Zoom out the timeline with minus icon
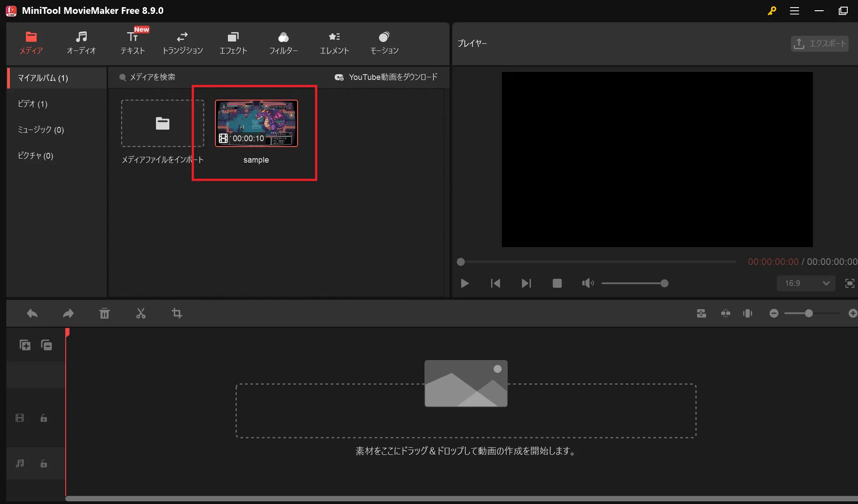The image size is (858, 504). tap(774, 314)
